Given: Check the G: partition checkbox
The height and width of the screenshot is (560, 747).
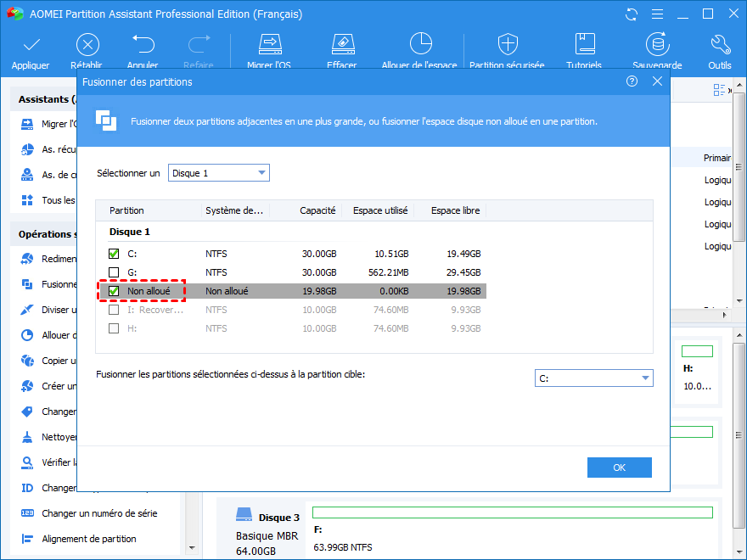Looking at the screenshot, I should [114, 272].
